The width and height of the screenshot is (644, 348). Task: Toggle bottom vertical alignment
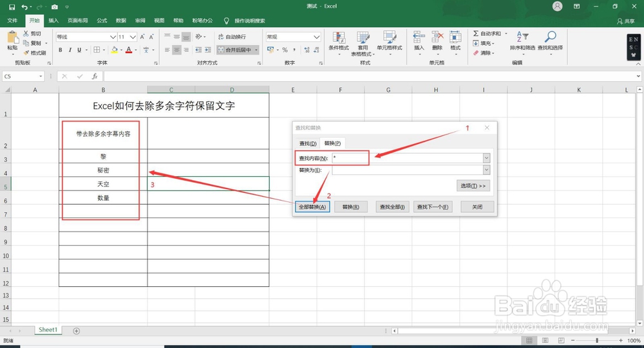tap(186, 37)
